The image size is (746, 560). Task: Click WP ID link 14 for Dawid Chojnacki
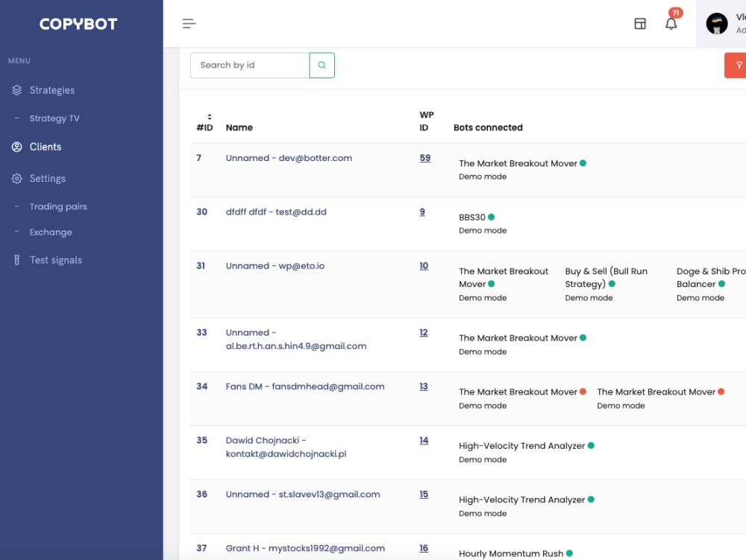424,440
